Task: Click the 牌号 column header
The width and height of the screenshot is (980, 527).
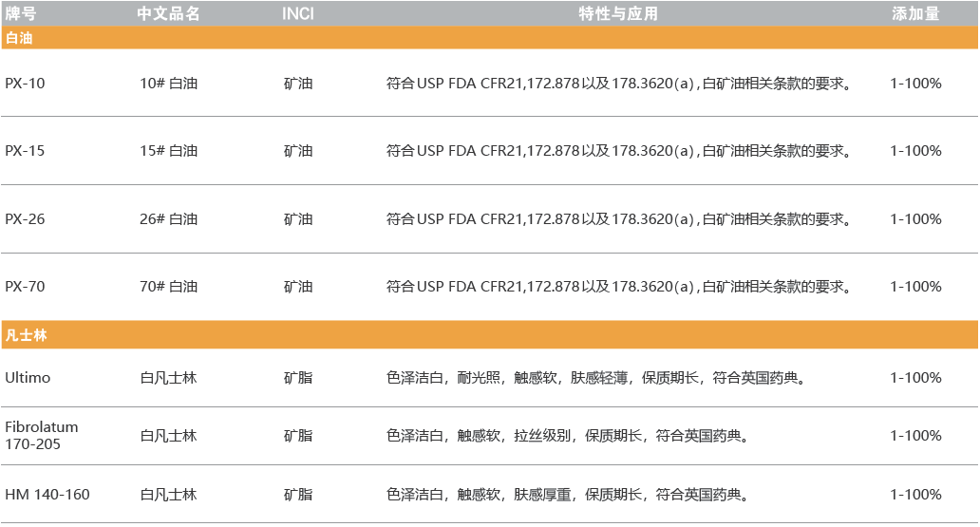Action: (20, 13)
